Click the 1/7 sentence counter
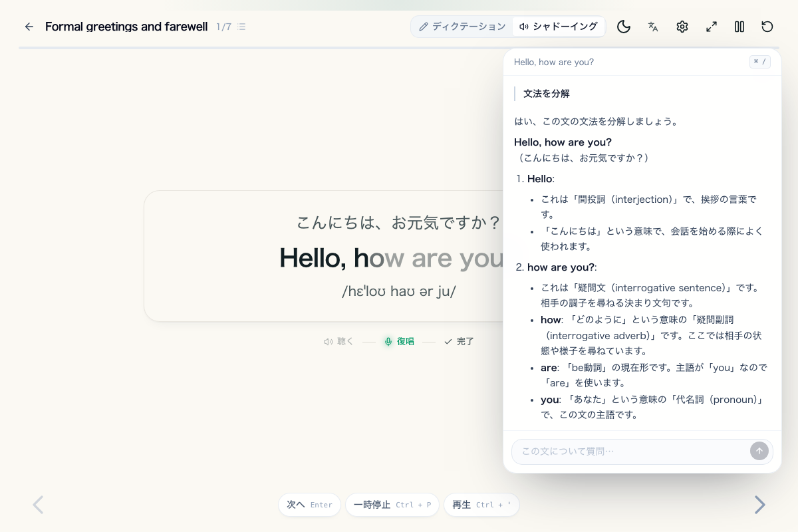 [224, 27]
